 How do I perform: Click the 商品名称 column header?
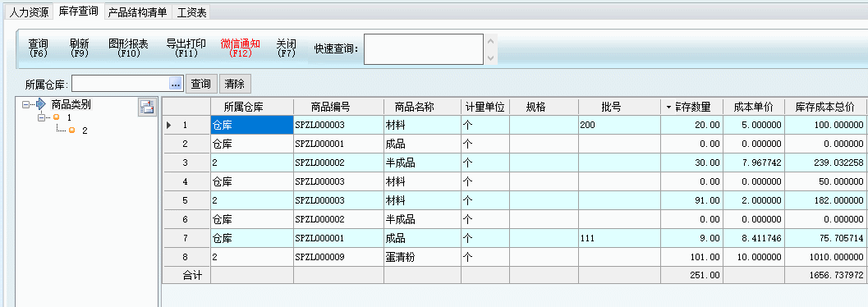point(422,108)
